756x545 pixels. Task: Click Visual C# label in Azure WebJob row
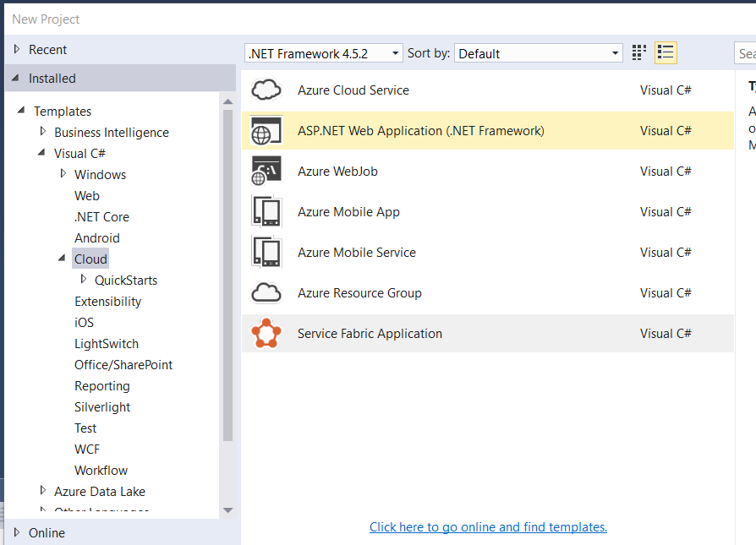666,171
